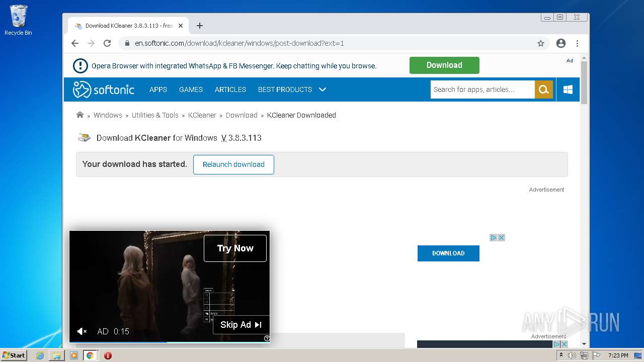Viewport: 644px width, 362px height.
Task: Click the network tray icon
Action: tap(584, 355)
